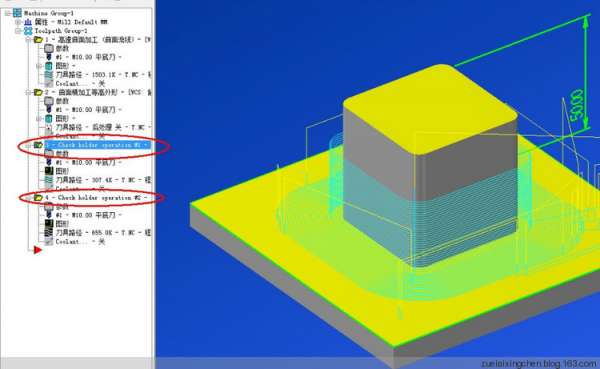Select the Machine Group-1 label
Image resolution: width=600 pixels, height=369 pixels.
[49, 13]
